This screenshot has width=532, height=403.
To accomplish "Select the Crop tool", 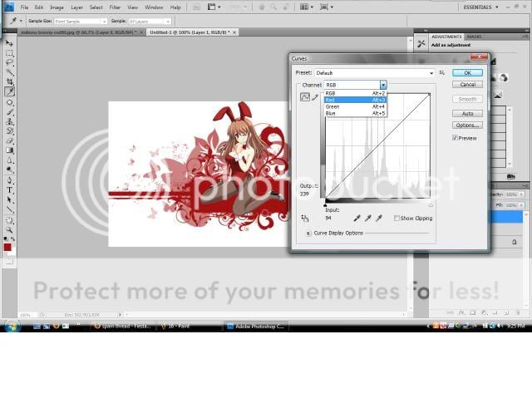I will click(x=9, y=81).
